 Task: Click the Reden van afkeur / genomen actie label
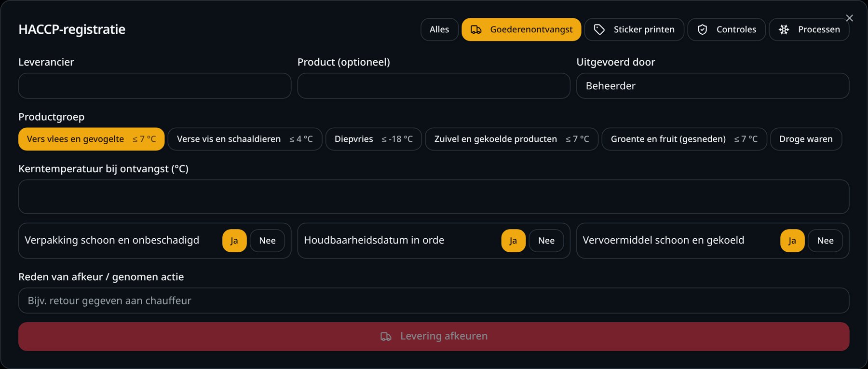[x=101, y=277]
